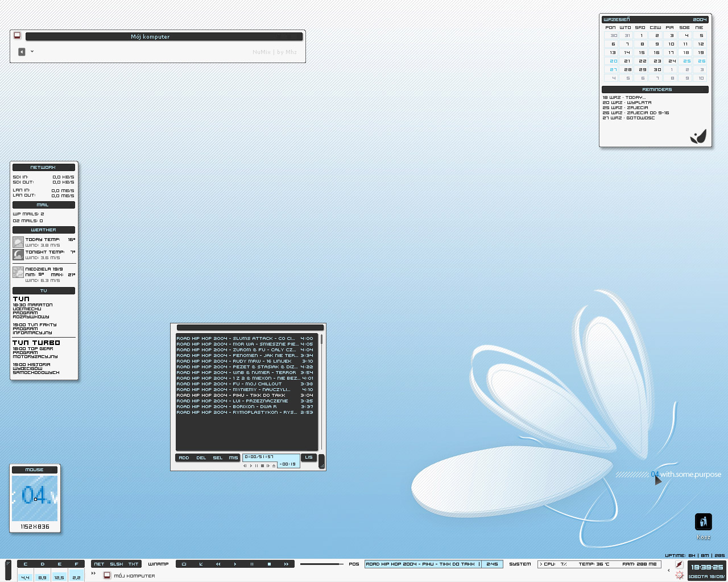Screen dimensions: 728x582
Task: Click the NETWORK section header
Action: point(44,167)
